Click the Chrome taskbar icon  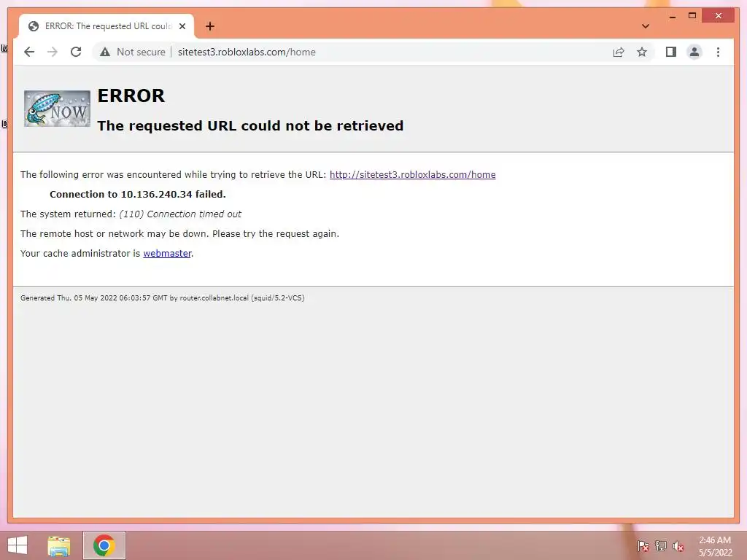pos(104,545)
